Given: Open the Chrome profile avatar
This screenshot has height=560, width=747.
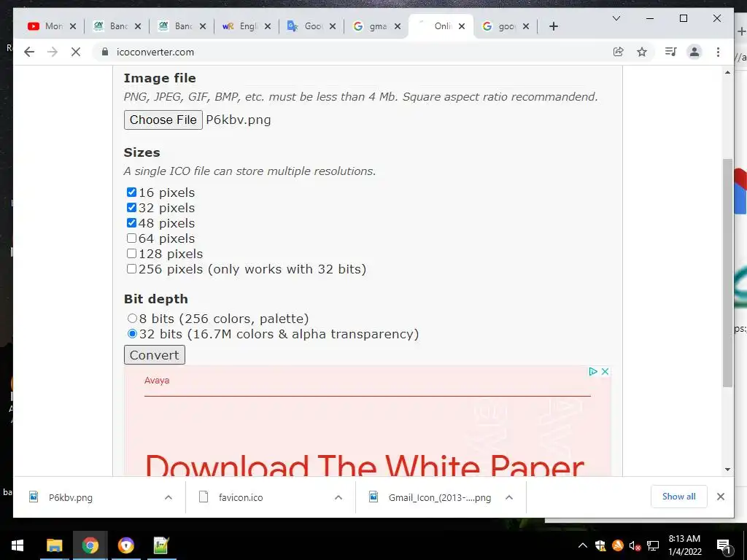Looking at the screenshot, I should [x=694, y=52].
